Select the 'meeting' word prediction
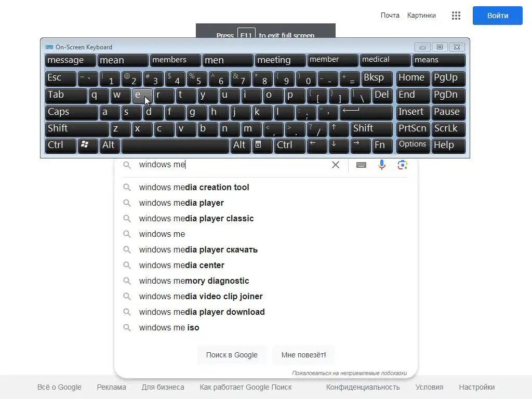Viewport: 532px width, 399px height. 280,60
